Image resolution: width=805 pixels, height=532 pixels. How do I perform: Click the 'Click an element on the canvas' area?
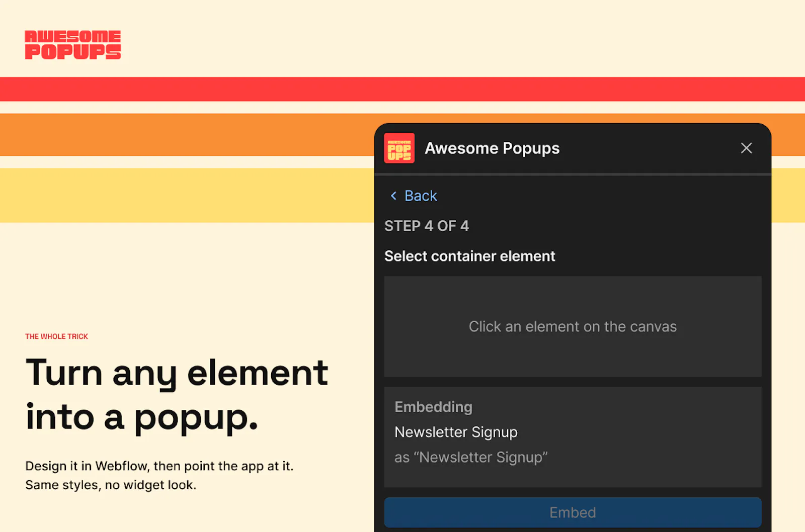coord(573,326)
